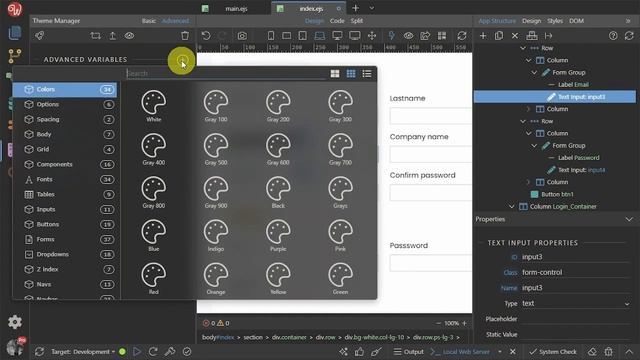Click the delete trash icon in Theme Manager

pos(185,36)
